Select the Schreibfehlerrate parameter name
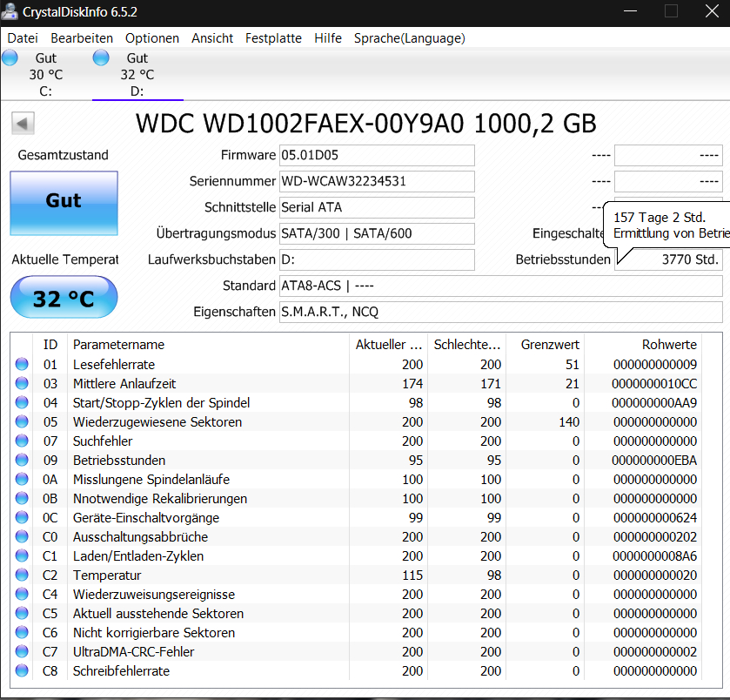The height and width of the screenshot is (700, 730). (121, 670)
